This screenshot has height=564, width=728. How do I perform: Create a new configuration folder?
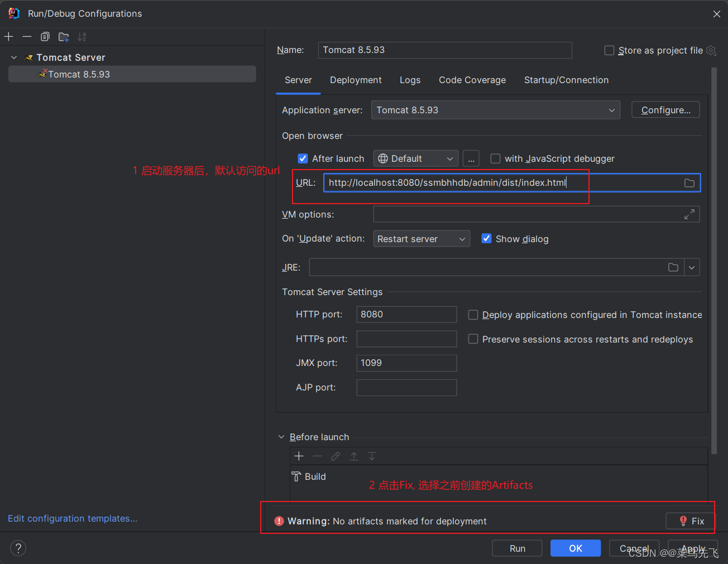64,37
